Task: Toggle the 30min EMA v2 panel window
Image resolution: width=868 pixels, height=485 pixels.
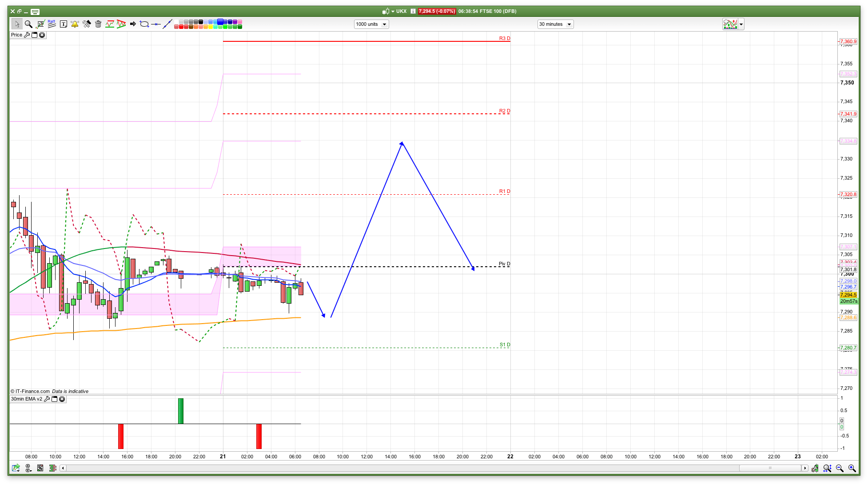Action: (55, 399)
